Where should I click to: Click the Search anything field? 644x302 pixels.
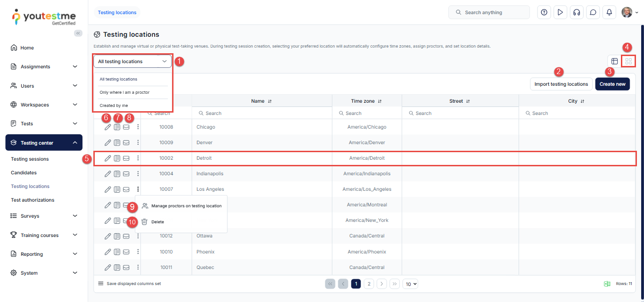(489, 12)
